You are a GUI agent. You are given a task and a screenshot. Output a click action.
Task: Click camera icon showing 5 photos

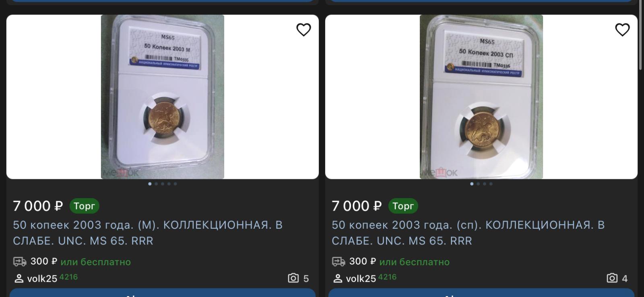(x=293, y=278)
